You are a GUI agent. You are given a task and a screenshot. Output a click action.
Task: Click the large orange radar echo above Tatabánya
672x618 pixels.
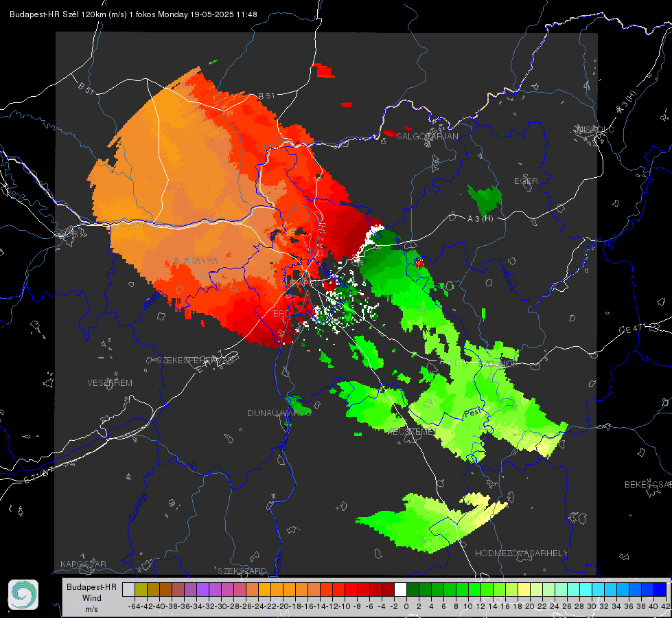point(180,172)
